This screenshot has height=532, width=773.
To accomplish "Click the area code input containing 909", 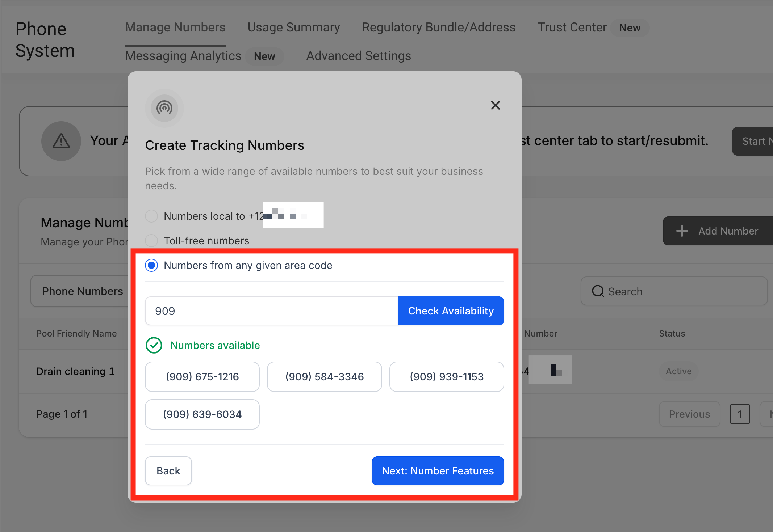I will (x=271, y=311).
